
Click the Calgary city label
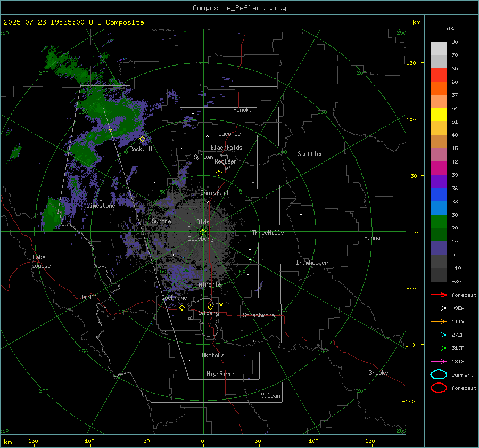pyautogui.click(x=208, y=313)
